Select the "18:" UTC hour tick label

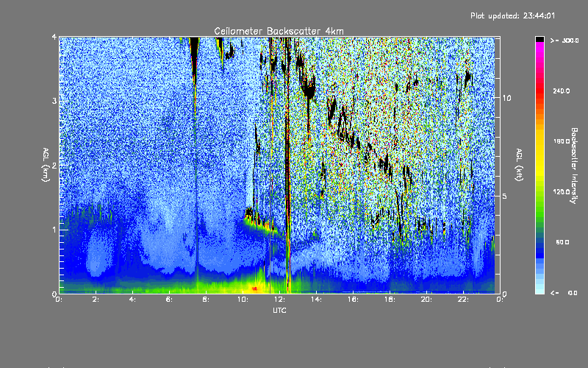click(x=390, y=300)
